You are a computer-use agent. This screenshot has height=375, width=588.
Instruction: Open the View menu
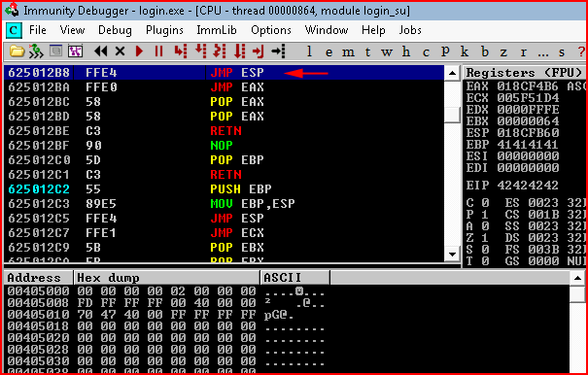tap(72, 30)
